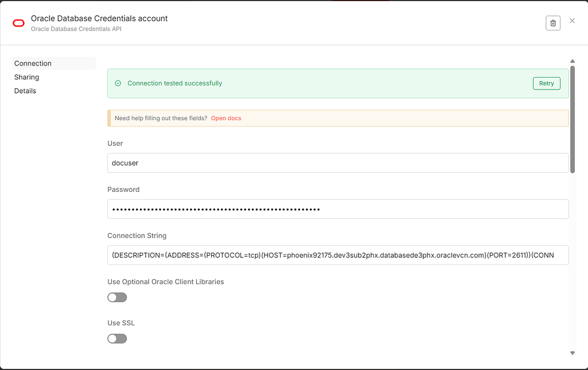
Task: Open the Details tab
Action: coord(25,91)
